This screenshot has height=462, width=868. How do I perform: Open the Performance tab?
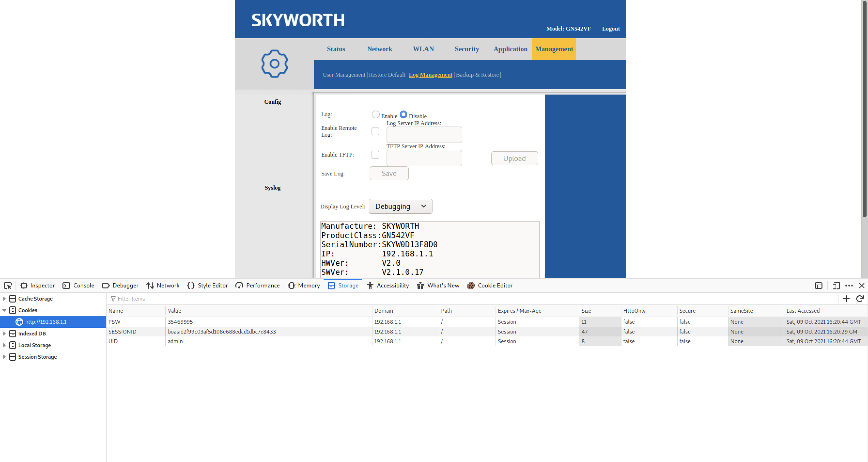[258, 286]
